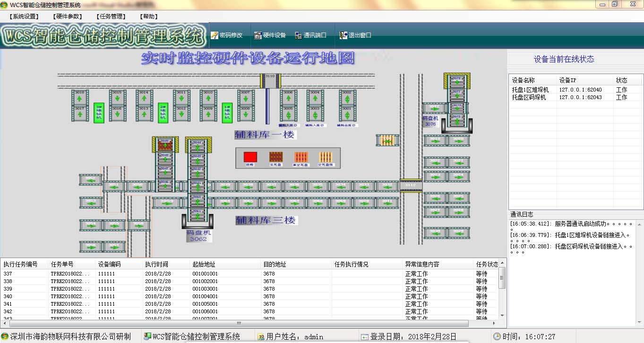Viewport: 644px width, 343px height.
Task: Click the shuttle car 3110 on the top rail
Action: point(270,81)
